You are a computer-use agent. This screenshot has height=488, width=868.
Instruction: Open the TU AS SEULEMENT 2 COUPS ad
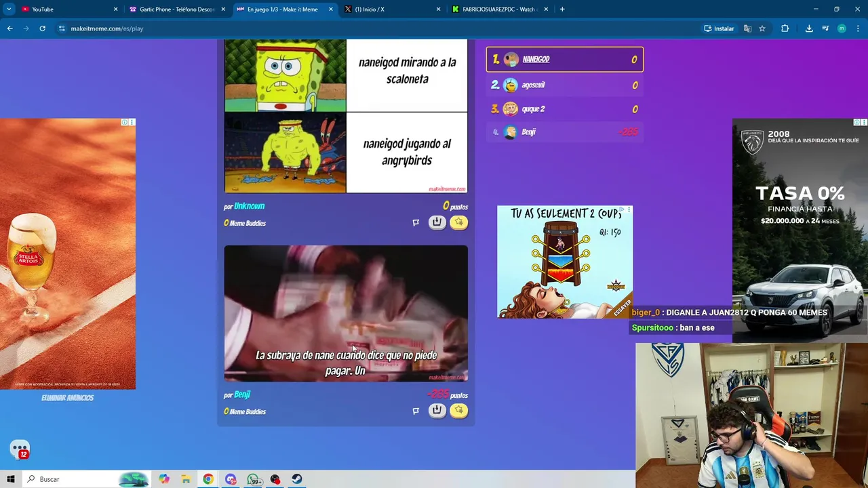565,262
